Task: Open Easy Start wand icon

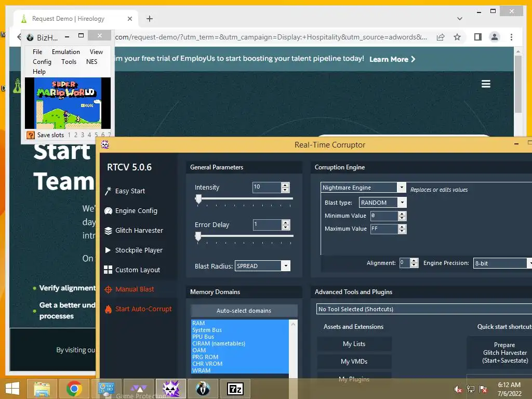Action: [108, 191]
